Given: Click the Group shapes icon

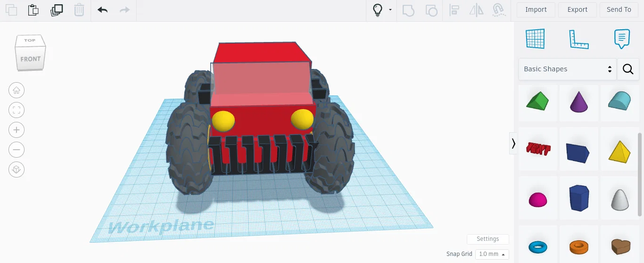Looking at the screenshot, I should 408,10.
